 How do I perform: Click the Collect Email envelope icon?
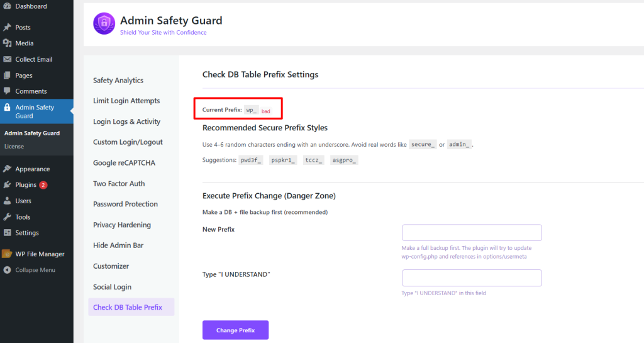click(x=7, y=60)
